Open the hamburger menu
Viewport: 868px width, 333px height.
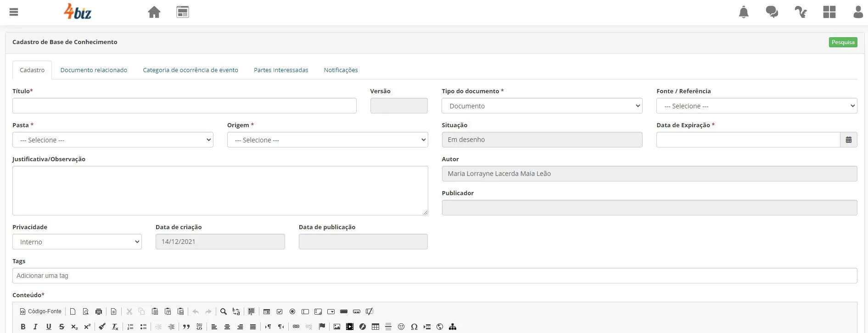pos(14,12)
